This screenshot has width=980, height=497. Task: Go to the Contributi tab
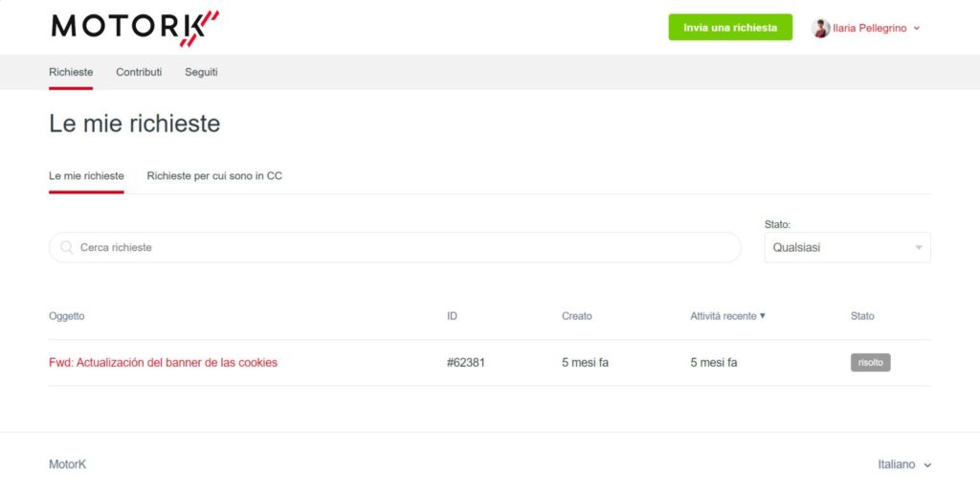[139, 72]
